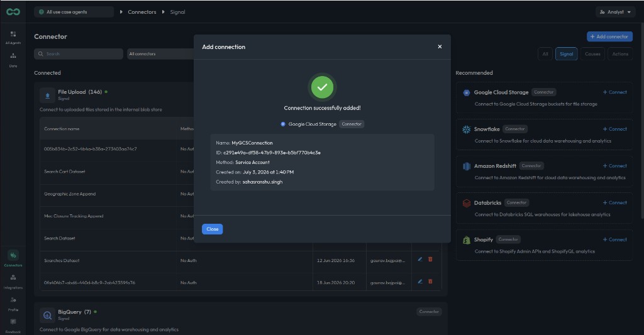Click the connector Search input field

click(79, 54)
